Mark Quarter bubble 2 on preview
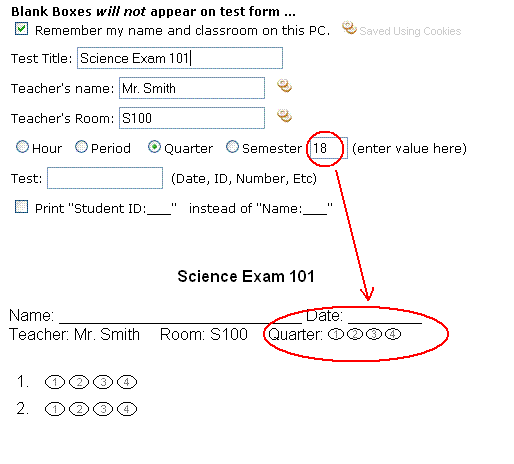The height and width of the screenshot is (464, 514). [355, 334]
